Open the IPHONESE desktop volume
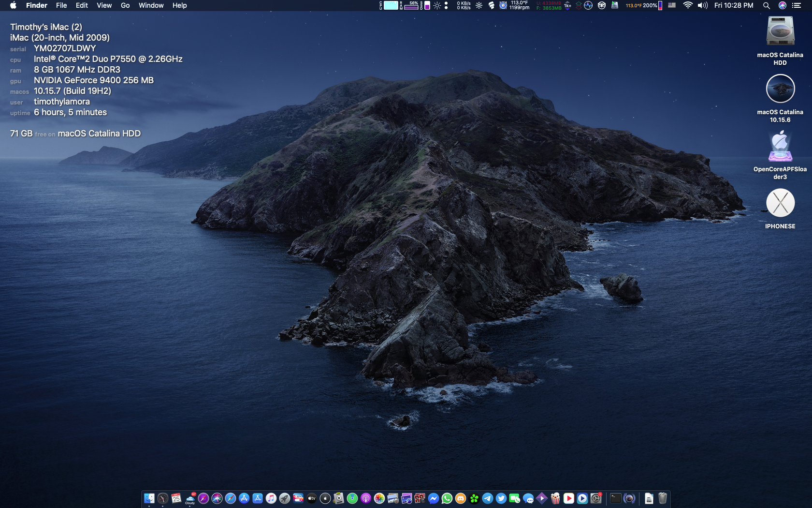Viewport: 812px width, 508px height. coord(780,203)
